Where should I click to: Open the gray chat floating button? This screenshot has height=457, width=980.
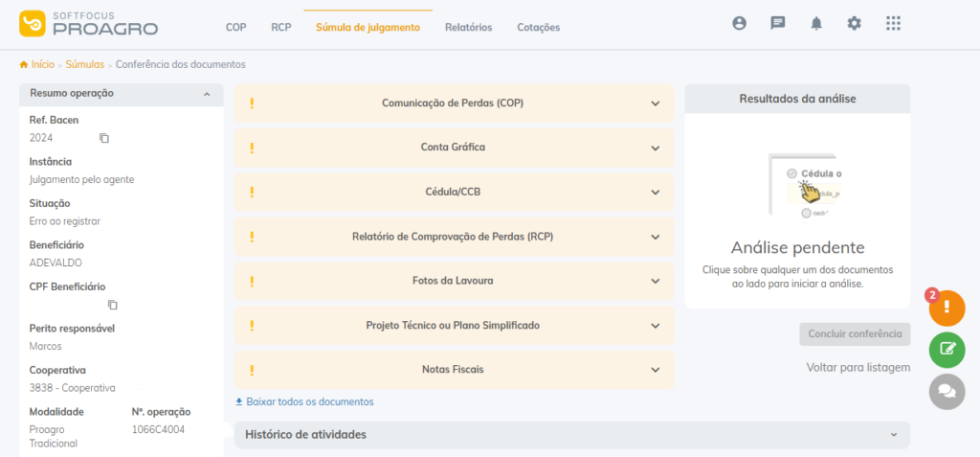point(947,391)
